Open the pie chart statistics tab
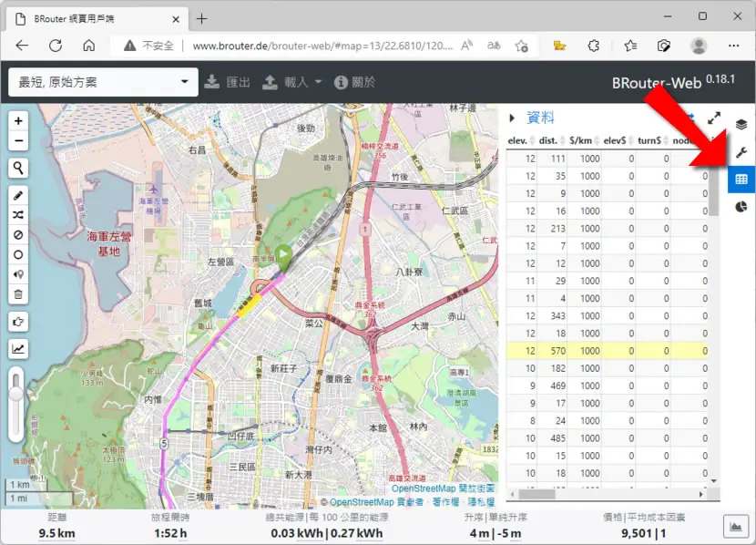The image size is (756, 545). (x=741, y=207)
